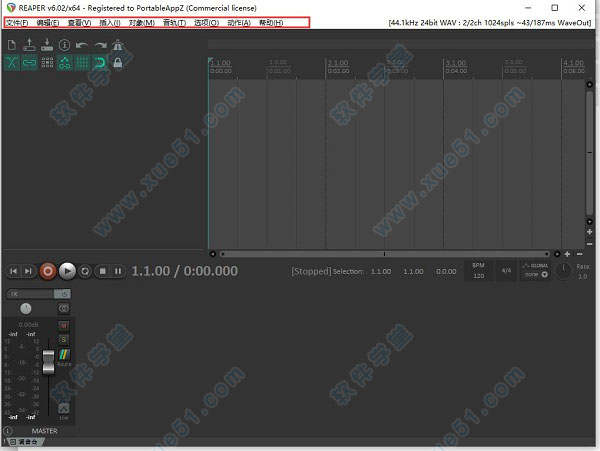Viewport: 600px width, 451px height.
Task: Click the MASTER track label
Action: click(x=44, y=431)
